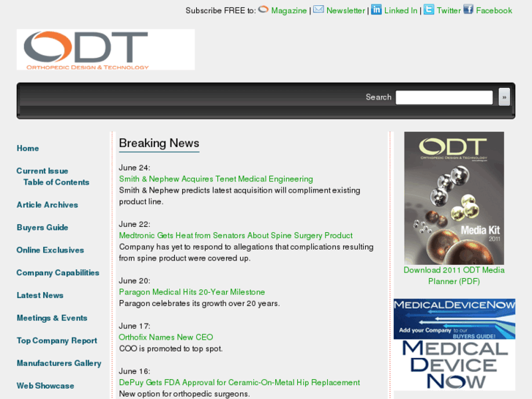Read DePuy Gets FDA Approval article
The image size is (532, 399).
(x=239, y=383)
